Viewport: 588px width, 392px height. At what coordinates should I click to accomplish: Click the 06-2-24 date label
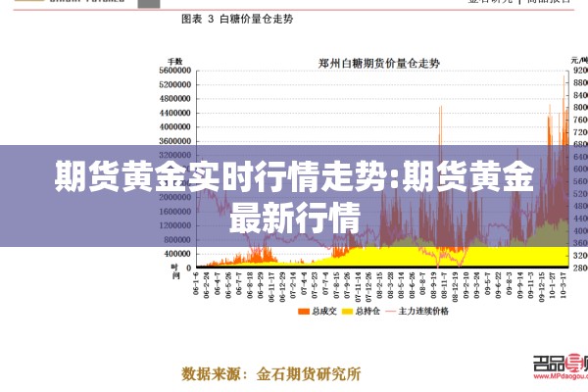(x=206, y=285)
